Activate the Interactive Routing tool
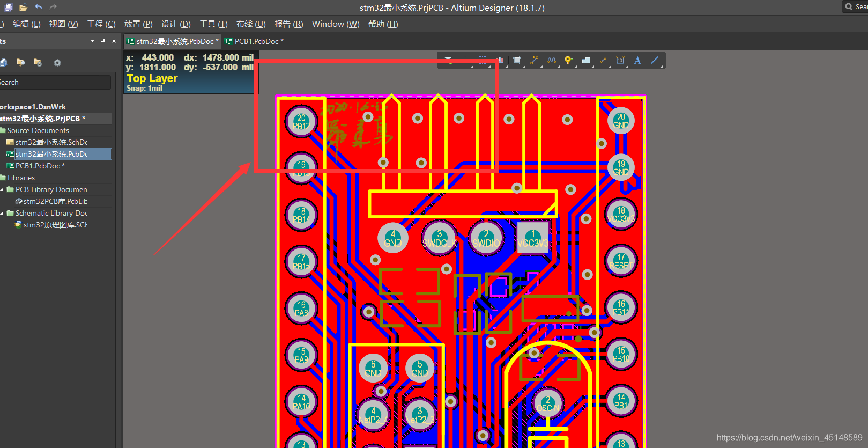Image resolution: width=868 pixels, height=448 pixels. 534,60
